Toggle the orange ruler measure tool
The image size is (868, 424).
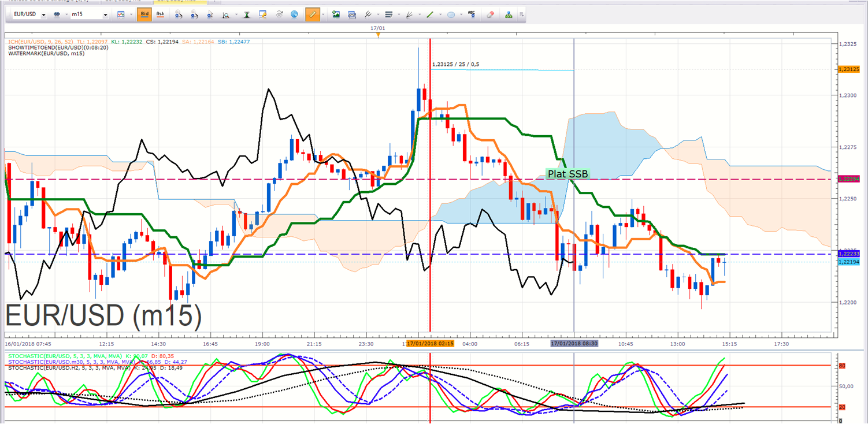pos(312,14)
